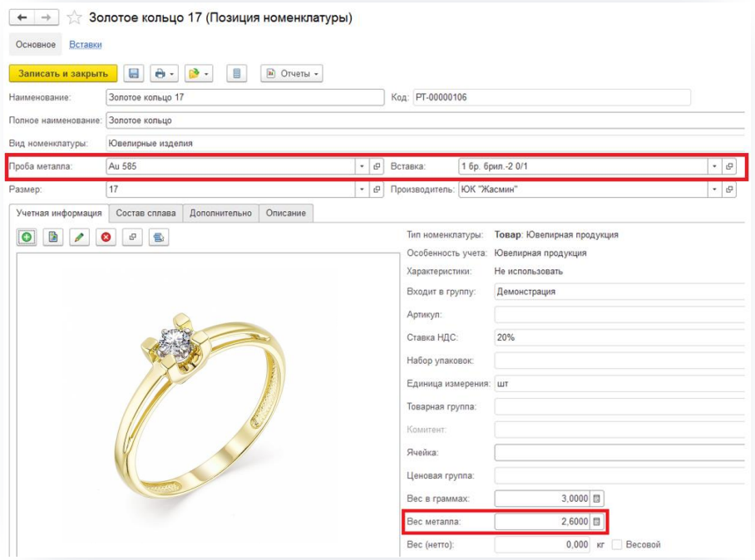Toggle the Весовой checkbox
The width and height of the screenshot is (755, 560).
coord(617,544)
